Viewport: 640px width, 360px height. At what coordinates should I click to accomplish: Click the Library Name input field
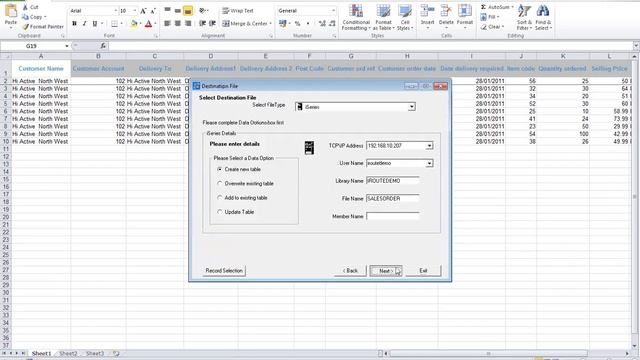[x=393, y=181]
